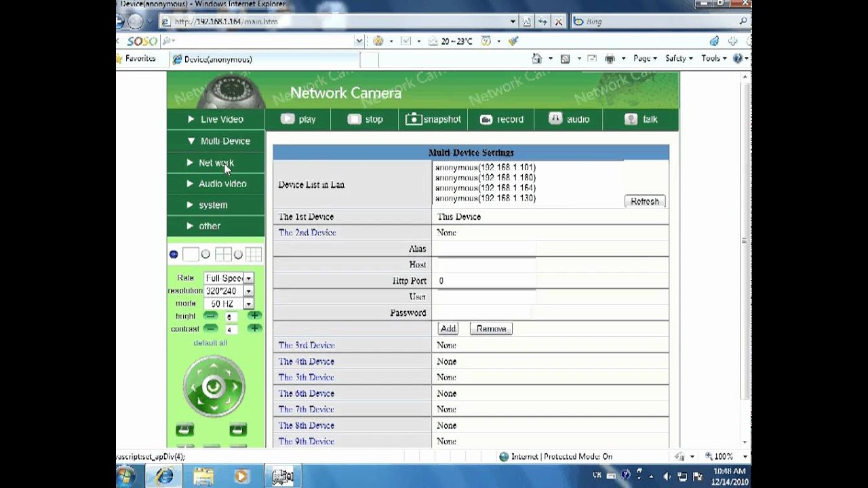Open Windows Explorer folder on taskbar
The width and height of the screenshot is (868, 488).
click(x=204, y=476)
